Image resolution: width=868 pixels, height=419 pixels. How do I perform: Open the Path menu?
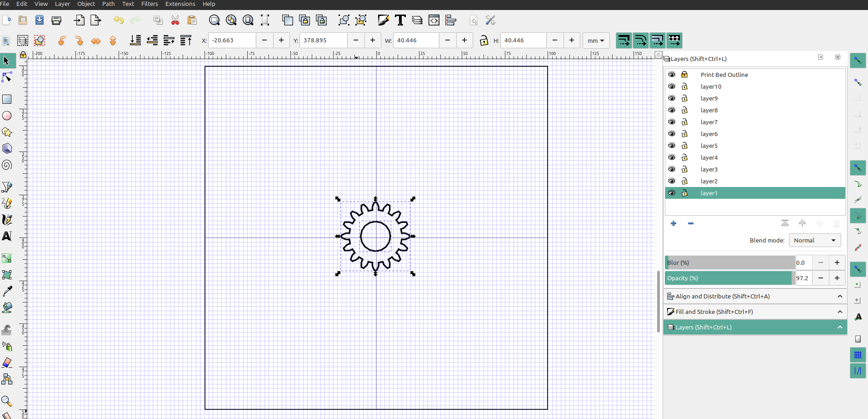(x=108, y=4)
